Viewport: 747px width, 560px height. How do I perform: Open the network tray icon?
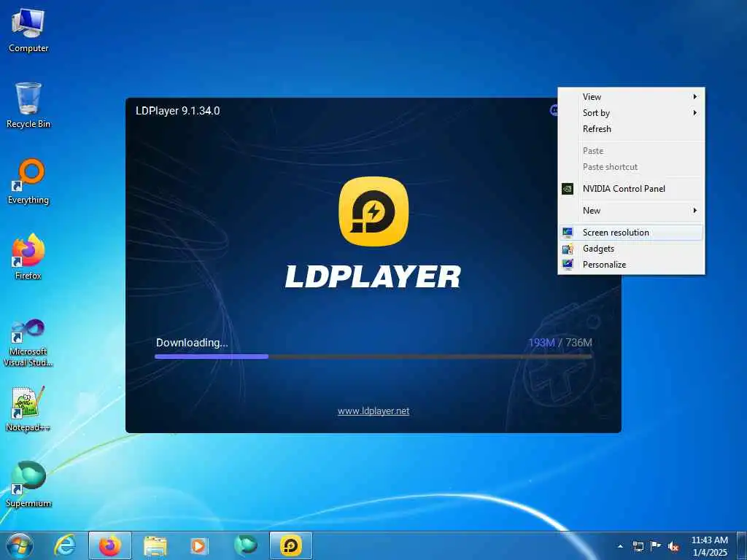point(638,546)
